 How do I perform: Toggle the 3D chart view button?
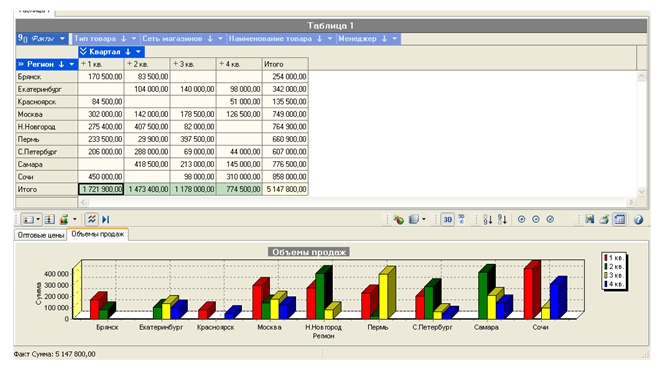[x=447, y=219]
